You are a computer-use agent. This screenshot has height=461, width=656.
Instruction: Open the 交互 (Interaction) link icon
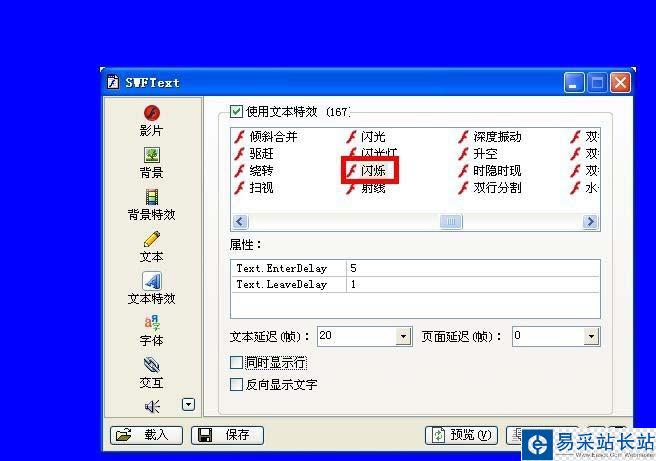tap(151, 365)
